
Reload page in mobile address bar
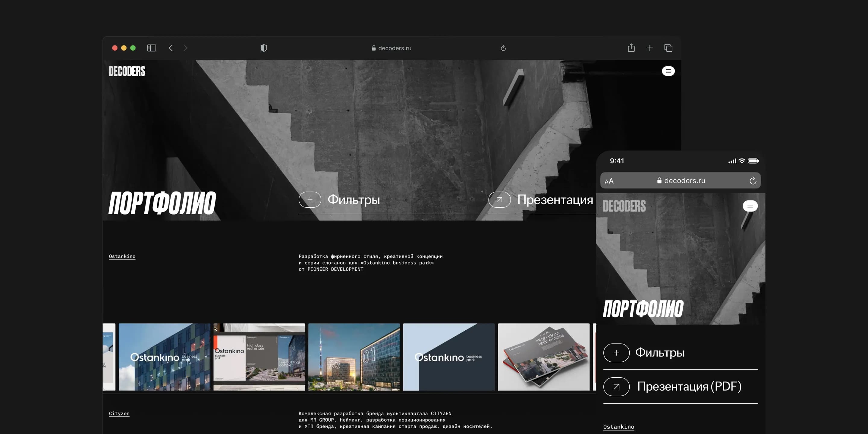point(753,181)
